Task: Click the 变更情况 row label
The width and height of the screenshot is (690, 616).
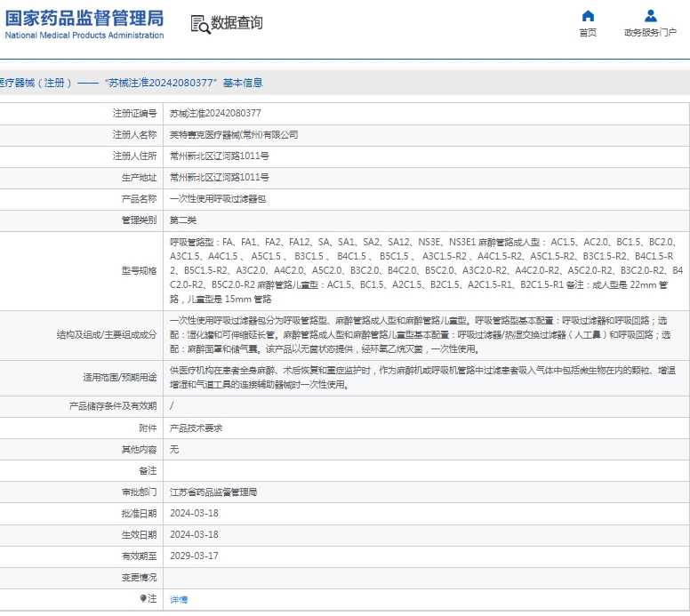Action: [x=139, y=577]
